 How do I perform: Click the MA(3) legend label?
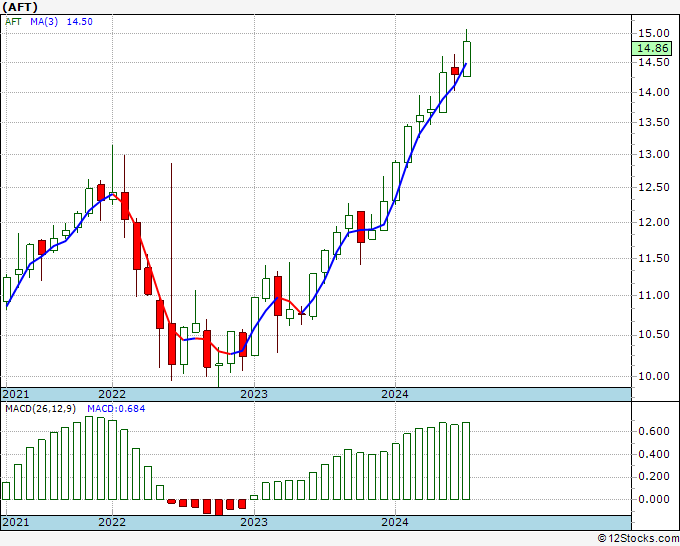pyautogui.click(x=44, y=22)
